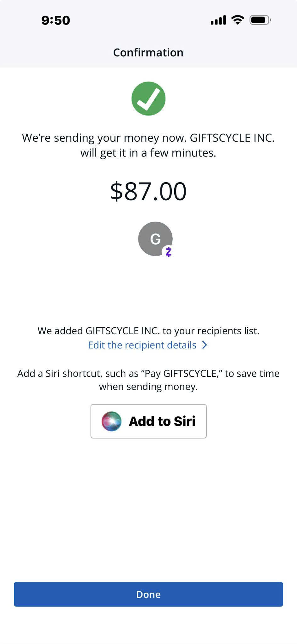Tap the Add to Siri button label

pos(162,421)
